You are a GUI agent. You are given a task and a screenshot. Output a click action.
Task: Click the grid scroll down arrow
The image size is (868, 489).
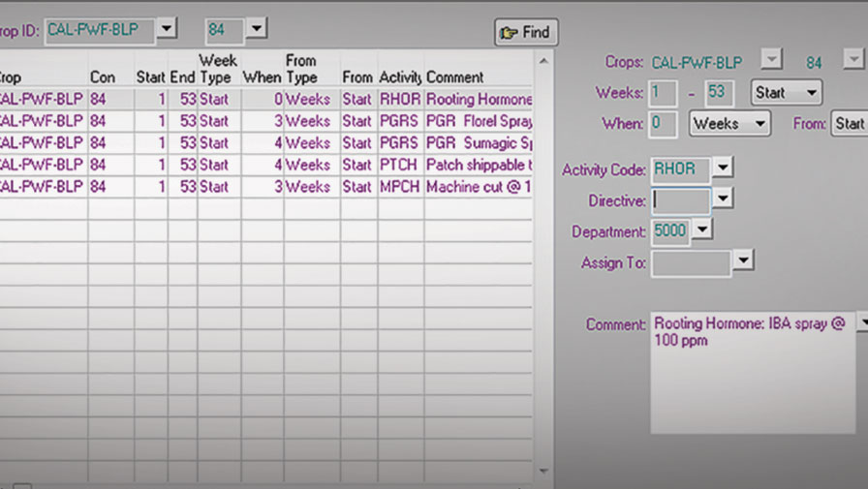click(x=544, y=471)
